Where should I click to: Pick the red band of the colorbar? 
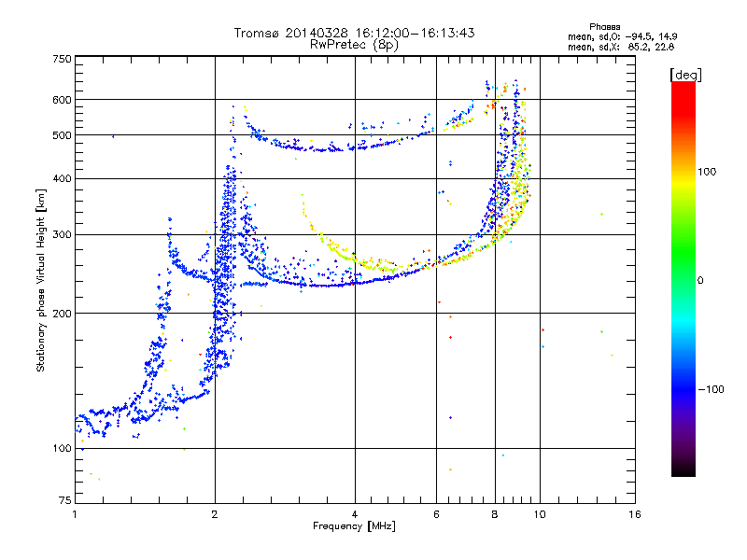[684, 98]
